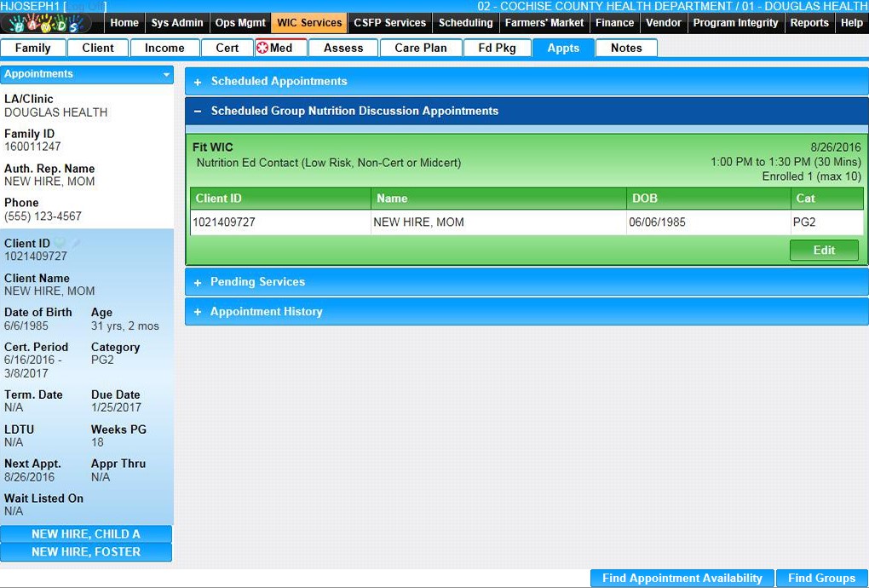
Task: Expand Scheduled Appointments with the plus icon
Action: click(x=198, y=82)
